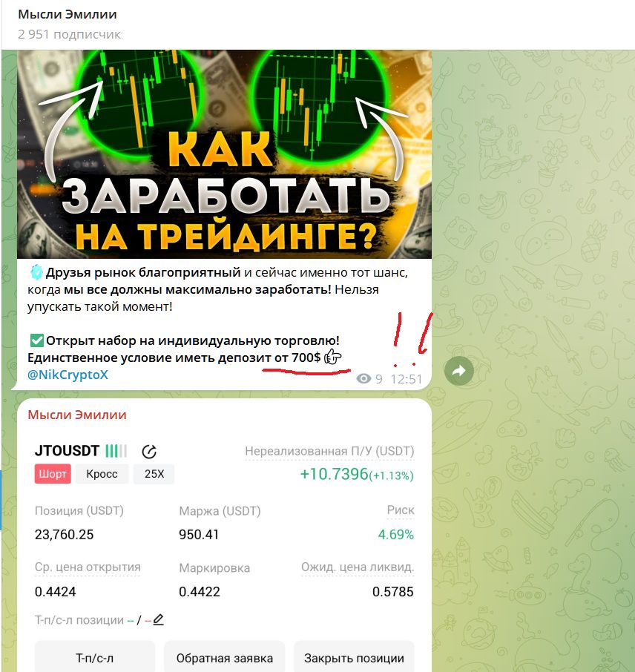The width and height of the screenshot is (635, 672).
Task: Open the Мысли Эмилии channel header
Action: [x=68, y=15]
